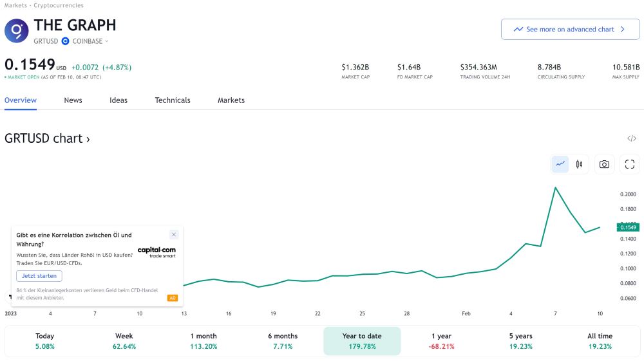644x361 pixels.
Task: Click the ad headline about Öl und Währung
Action: pyautogui.click(x=74, y=239)
